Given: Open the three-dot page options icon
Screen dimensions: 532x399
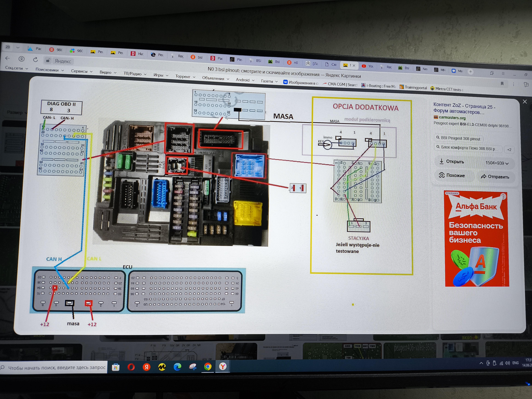Looking at the screenshot, I should 513,84.
